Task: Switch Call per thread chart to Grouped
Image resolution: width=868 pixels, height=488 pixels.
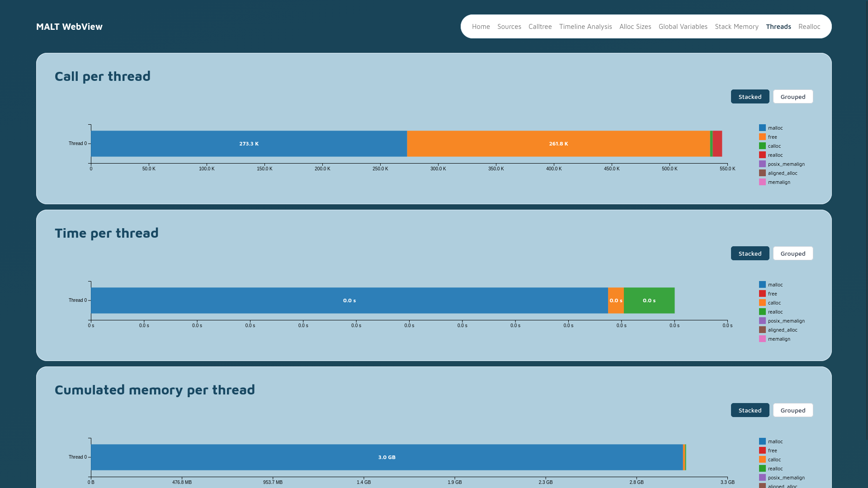Action: point(793,97)
